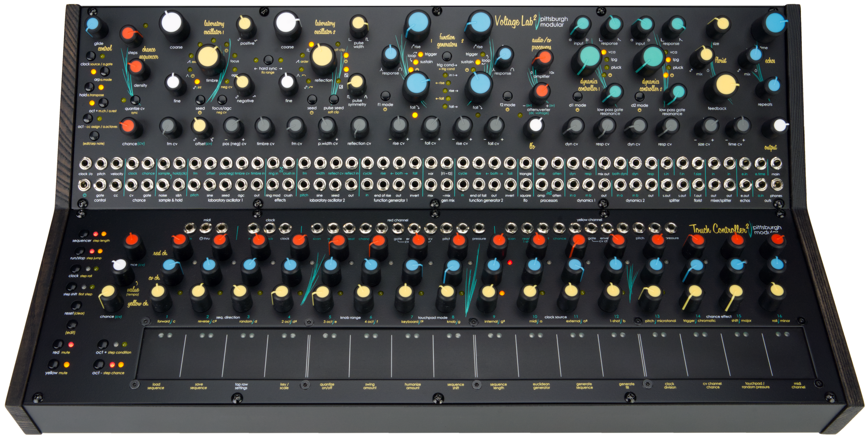The width and height of the screenshot is (868, 440).
Task: Click the lfo triangle output jack
Action: coord(526,163)
